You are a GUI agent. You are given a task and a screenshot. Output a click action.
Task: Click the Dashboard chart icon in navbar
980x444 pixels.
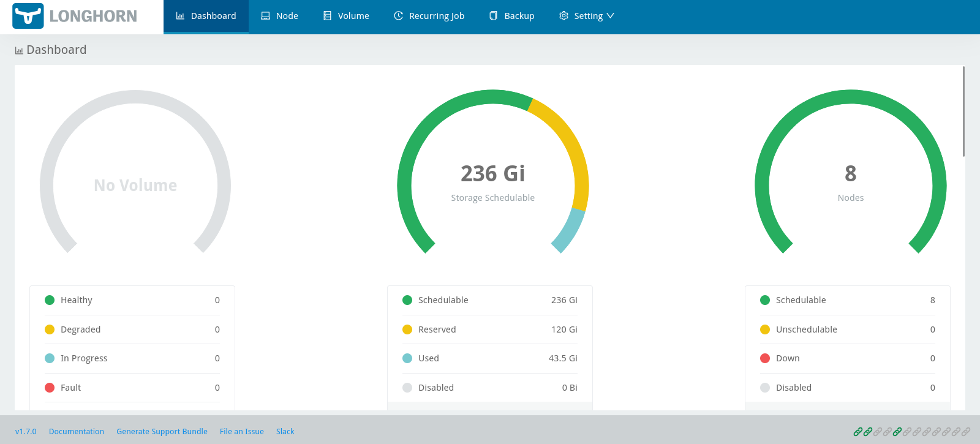pos(180,16)
